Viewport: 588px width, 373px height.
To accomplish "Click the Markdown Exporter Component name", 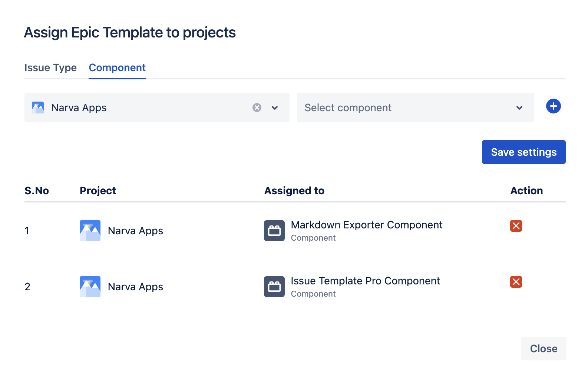I will coord(367,225).
